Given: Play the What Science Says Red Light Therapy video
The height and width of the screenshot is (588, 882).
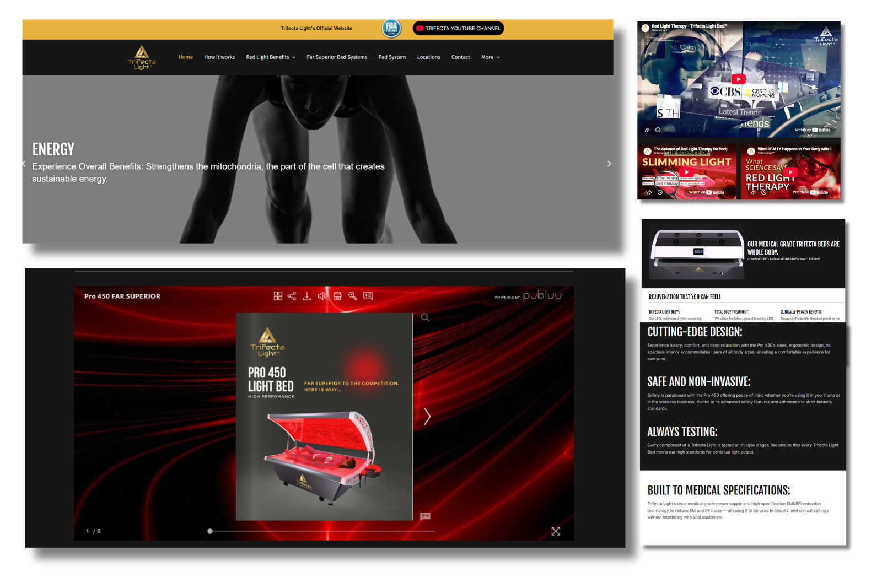Looking at the screenshot, I should (x=790, y=172).
